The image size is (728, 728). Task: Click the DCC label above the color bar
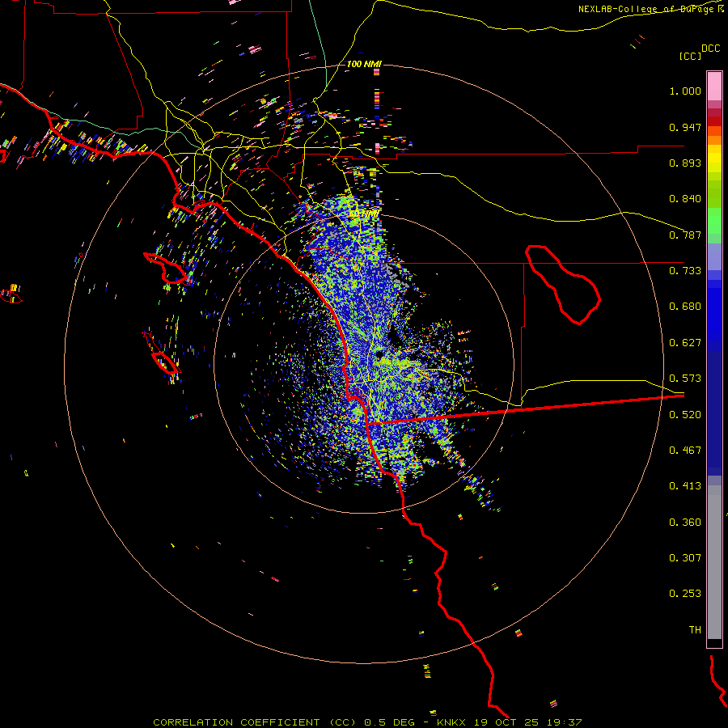(710, 49)
